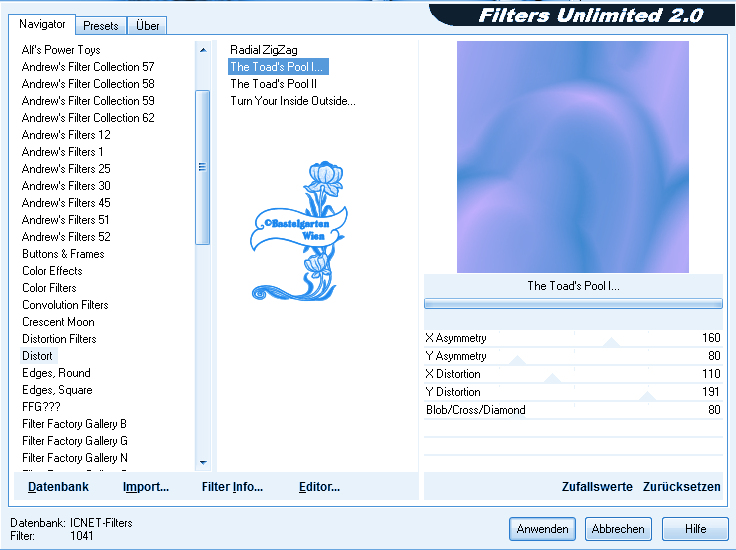Image resolution: width=736 pixels, height=550 pixels.
Task: Select Distortion Filters category
Action: (x=59, y=339)
